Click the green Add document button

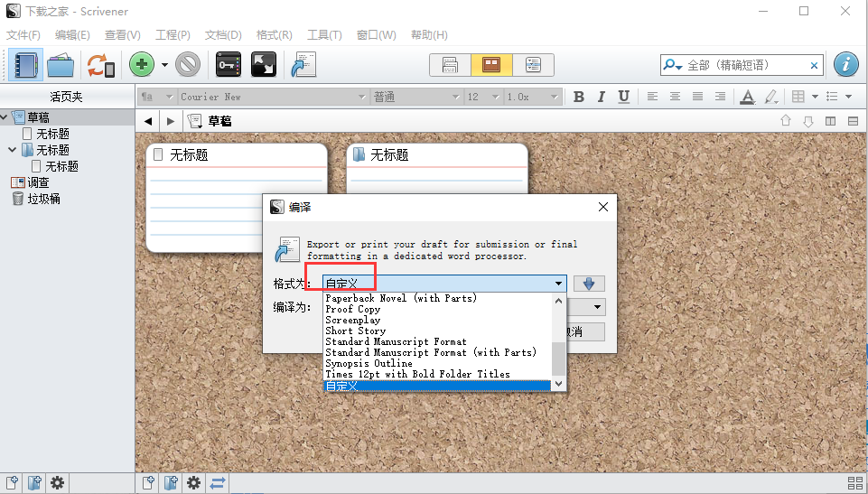coord(142,65)
